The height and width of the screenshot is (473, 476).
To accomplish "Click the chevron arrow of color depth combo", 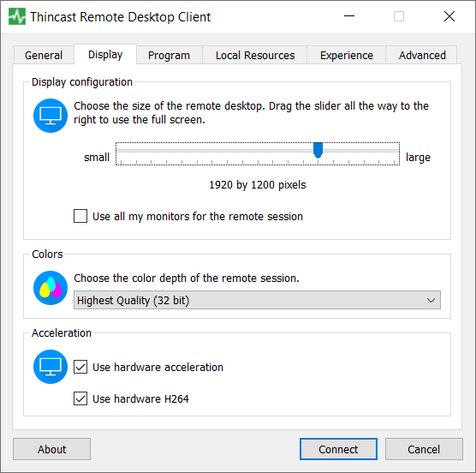I will tap(431, 301).
